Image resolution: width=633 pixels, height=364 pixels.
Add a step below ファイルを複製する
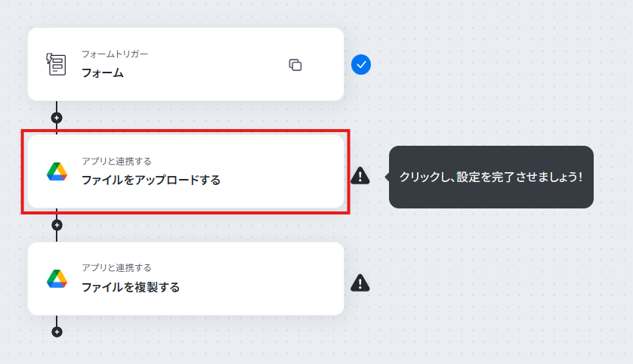(x=57, y=332)
